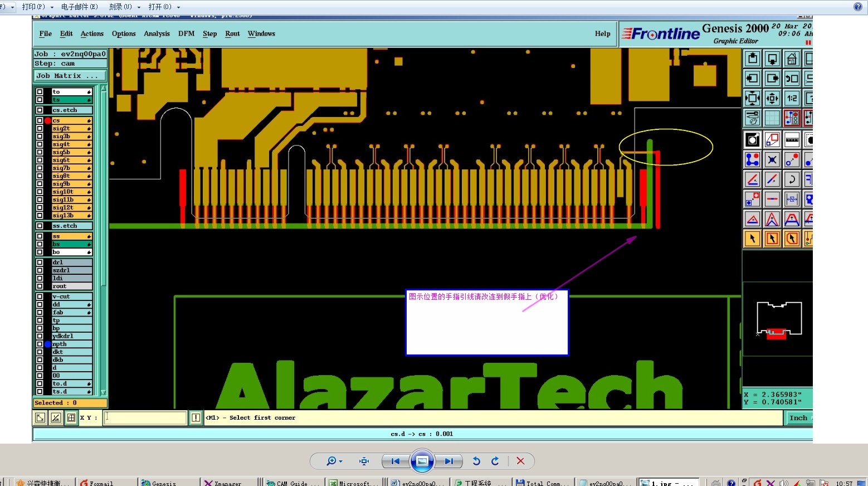Toggle the checkbox for layer 'sig7b'

pos(40,168)
